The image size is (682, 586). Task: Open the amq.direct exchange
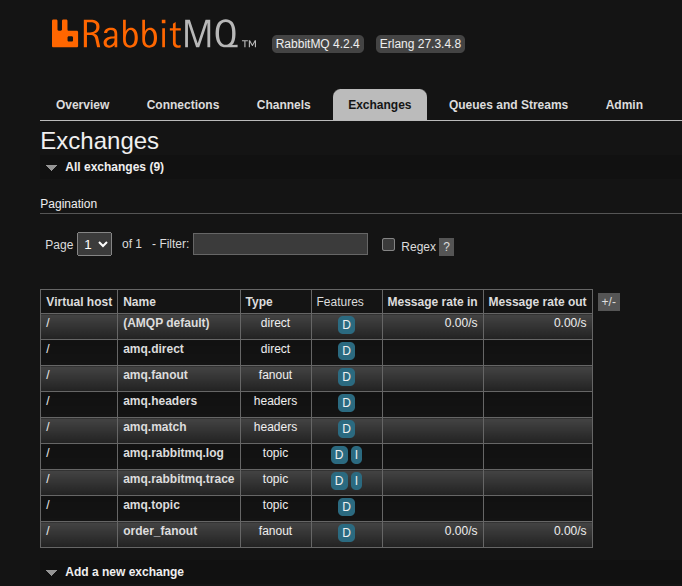(154, 349)
